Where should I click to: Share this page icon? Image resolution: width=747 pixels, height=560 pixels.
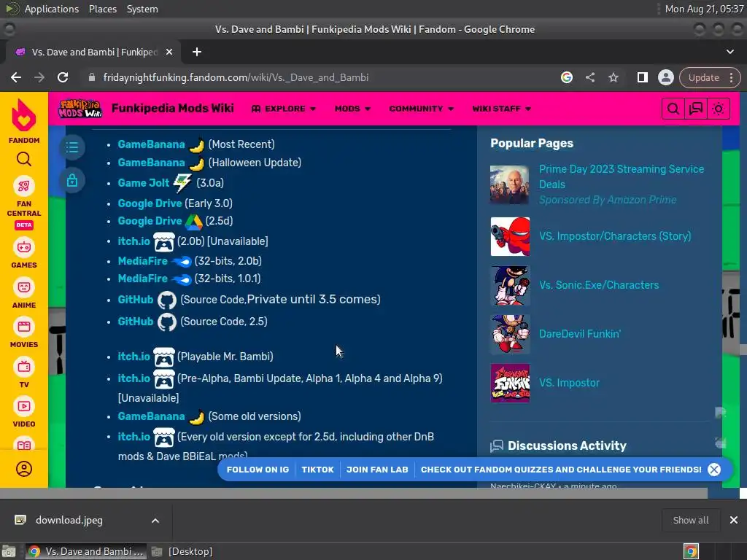589,77
